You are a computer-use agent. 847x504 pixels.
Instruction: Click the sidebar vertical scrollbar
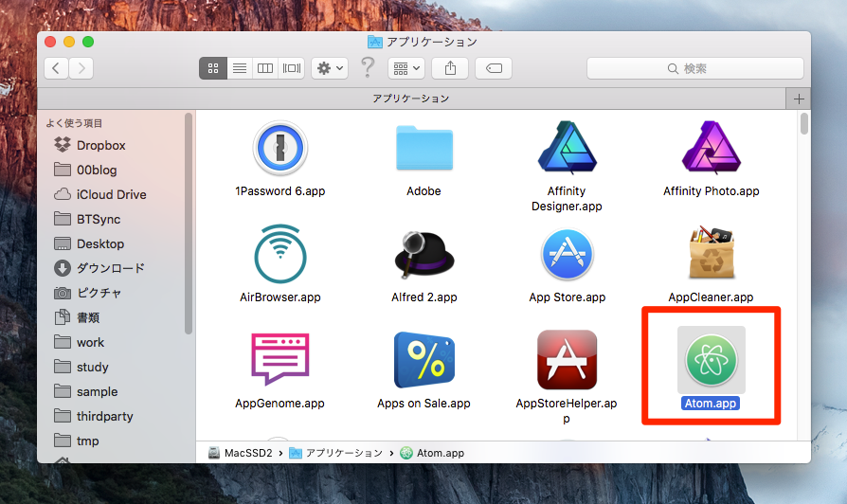coord(188,225)
